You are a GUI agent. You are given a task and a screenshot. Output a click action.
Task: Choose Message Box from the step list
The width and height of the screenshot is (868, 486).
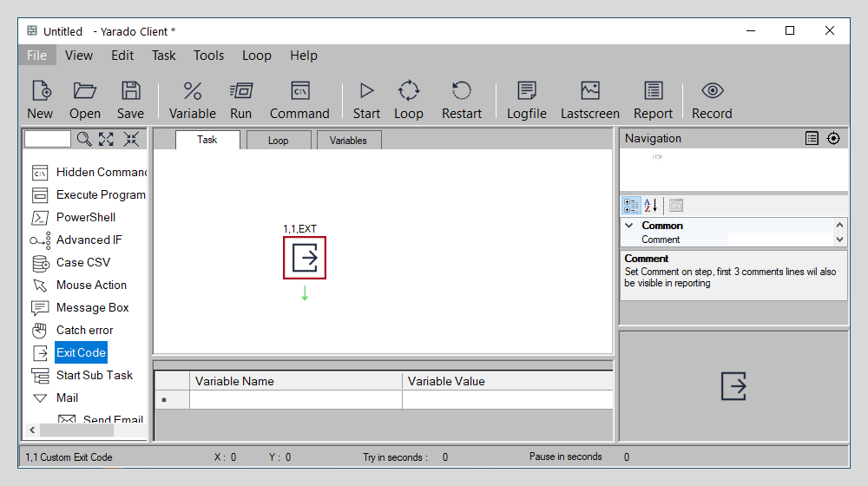pos(92,307)
